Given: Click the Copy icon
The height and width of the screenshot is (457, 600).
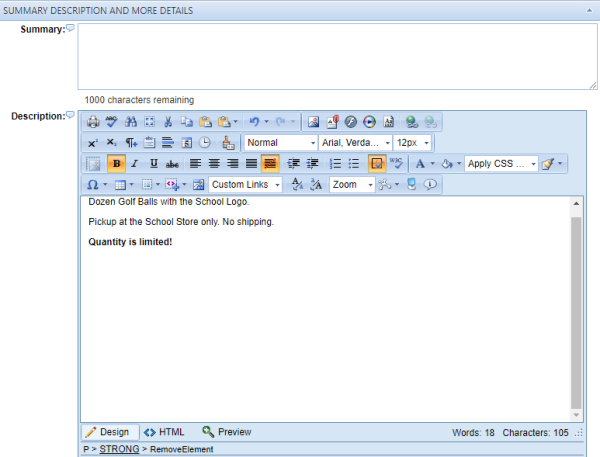Looking at the screenshot, I should pos(187,122).
